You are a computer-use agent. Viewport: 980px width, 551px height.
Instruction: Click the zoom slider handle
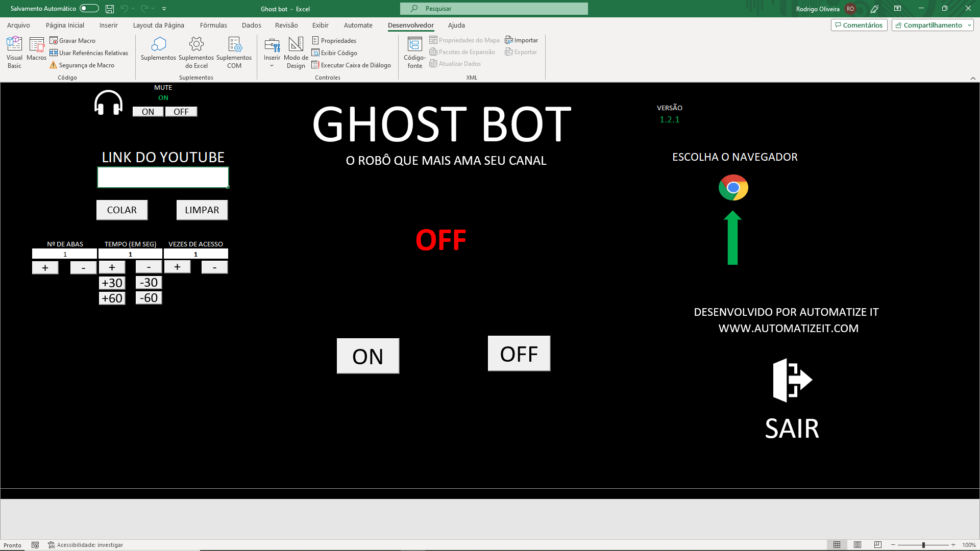coord(923,545)
